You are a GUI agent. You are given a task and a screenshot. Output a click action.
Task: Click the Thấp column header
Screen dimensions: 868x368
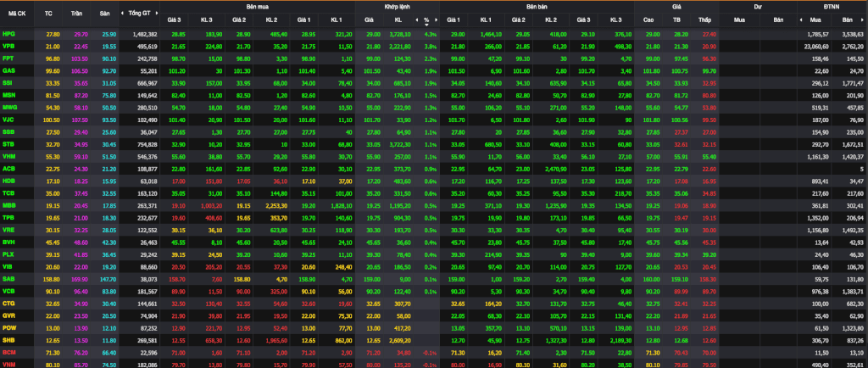point(704,20)
